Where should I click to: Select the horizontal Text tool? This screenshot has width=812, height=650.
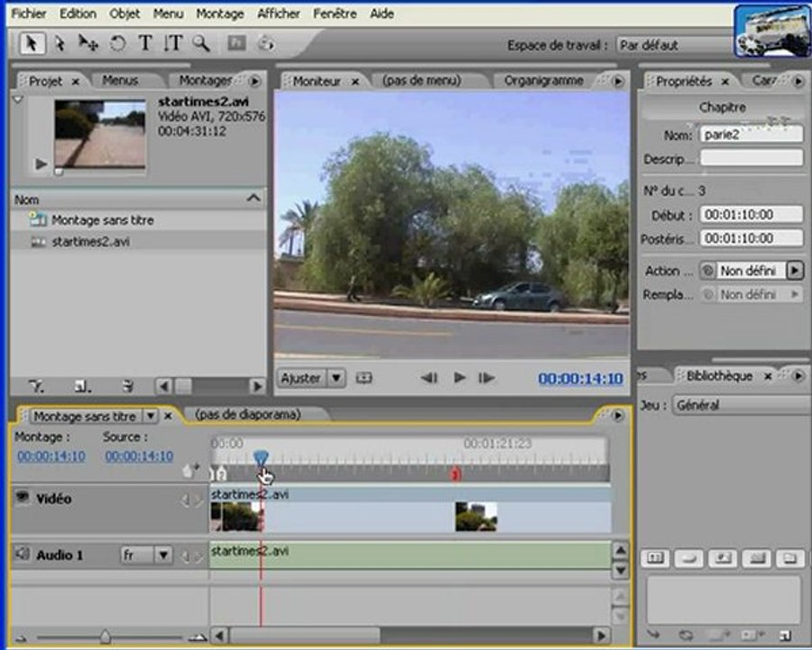coord(145,43)
